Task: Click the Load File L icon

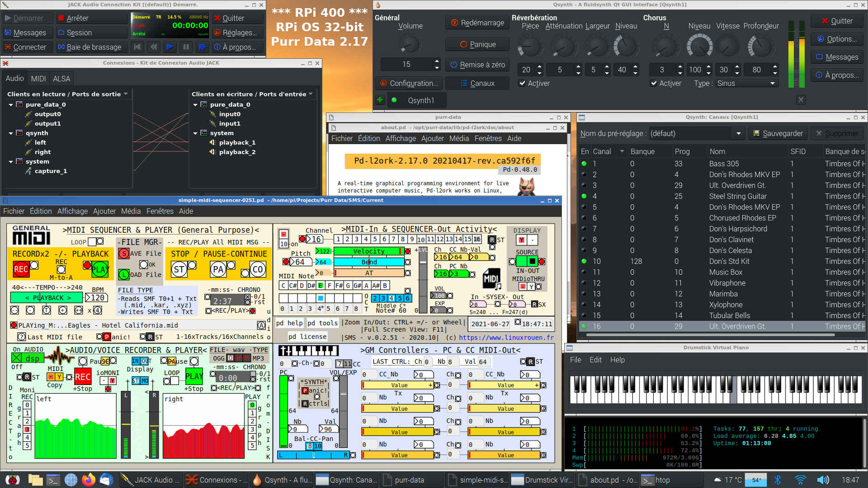Action: pyautogui.click(x=123, y=274)
